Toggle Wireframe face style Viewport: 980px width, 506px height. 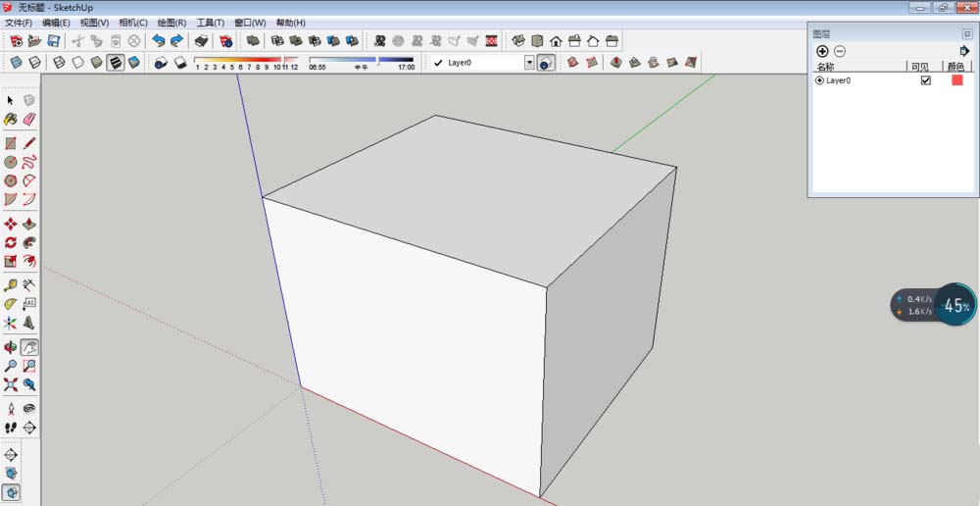(59, 63)
